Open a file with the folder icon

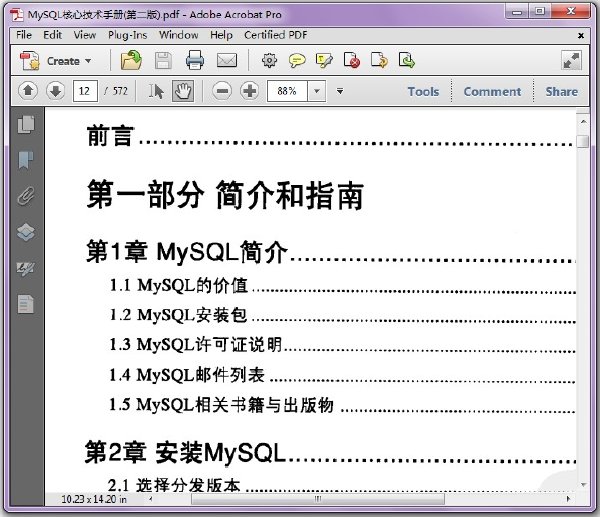coord(131,60)
